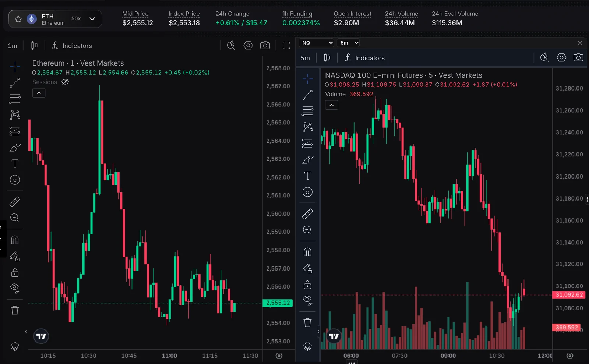Toggle magnet mode on Ethereum chart
This screenshot has width=589, height=364.
15,240
